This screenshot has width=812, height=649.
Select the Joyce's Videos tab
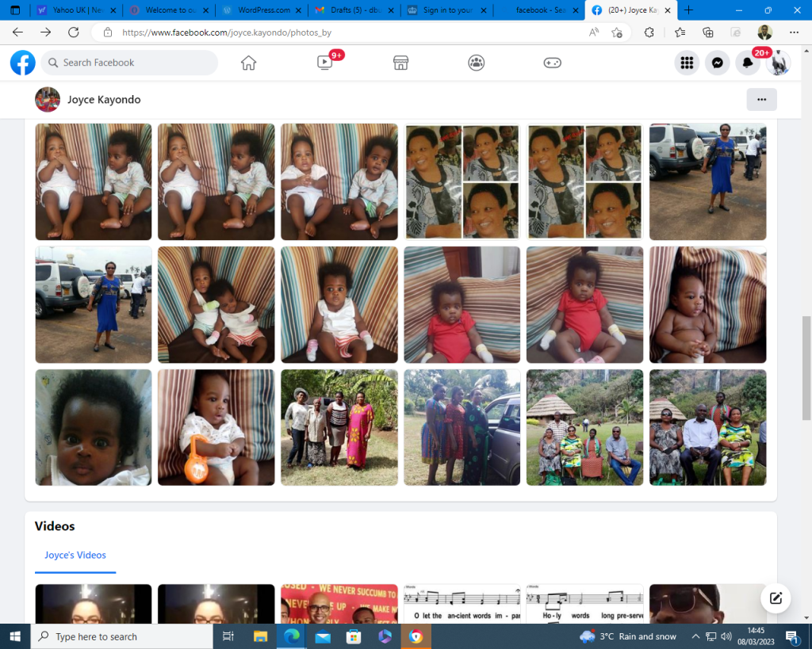75,555
